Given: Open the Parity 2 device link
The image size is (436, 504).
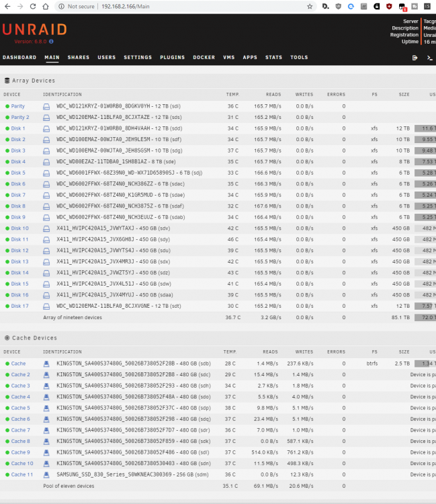Looking at the screenshot, I should [x=20, y=118].
